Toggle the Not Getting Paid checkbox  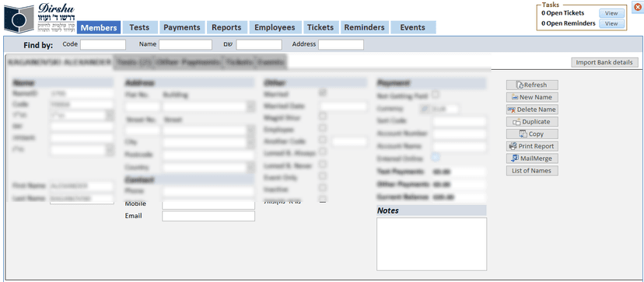[436, 95]
